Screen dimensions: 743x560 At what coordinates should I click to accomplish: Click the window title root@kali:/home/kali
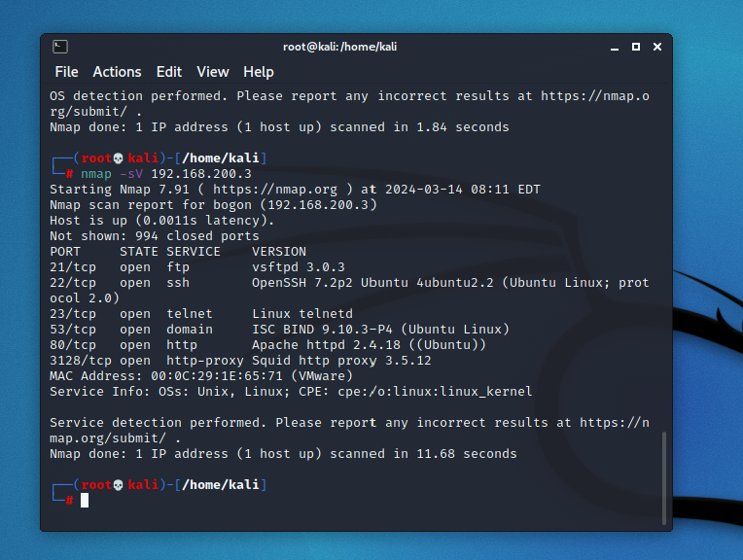click(x=339, y=47)
